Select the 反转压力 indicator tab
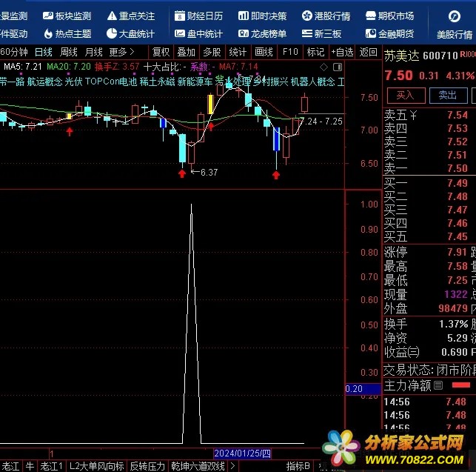The height and width of the screenshot is (472, 476). (x=147, y=466)
